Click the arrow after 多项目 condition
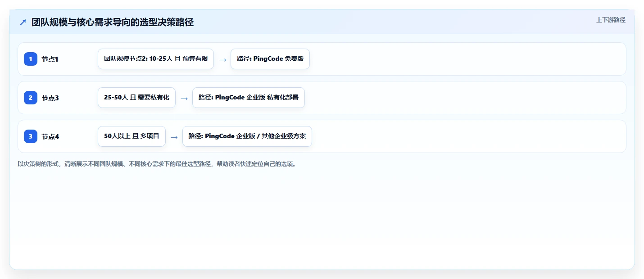Screen dimensions: 644x279 (174, 137)
